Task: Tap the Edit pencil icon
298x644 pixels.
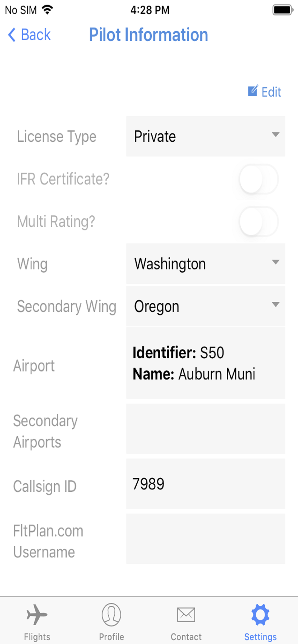Action: tap(253, 91)
